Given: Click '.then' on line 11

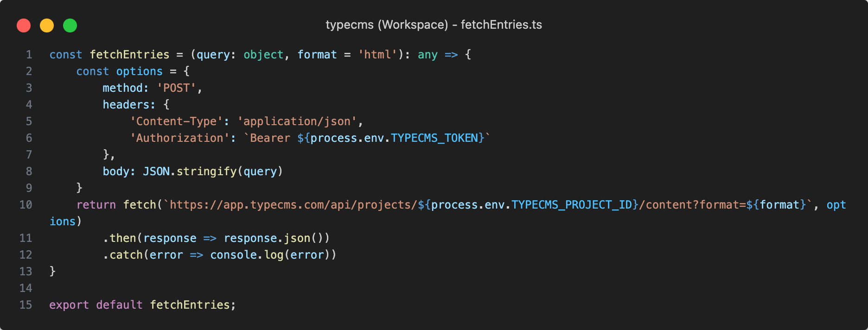Looking at the screenshot, I should click(x=120, y=238).
